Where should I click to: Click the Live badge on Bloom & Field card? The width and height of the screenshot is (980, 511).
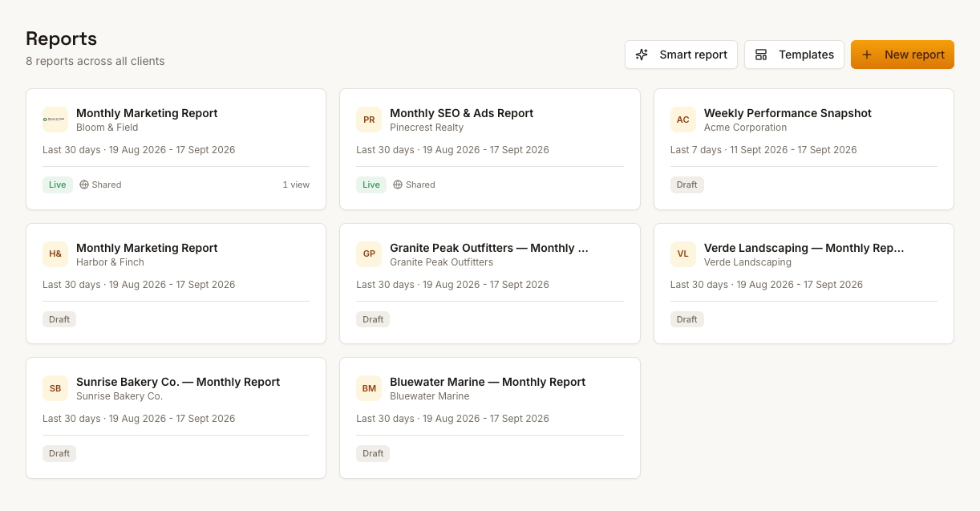[58, 185]
